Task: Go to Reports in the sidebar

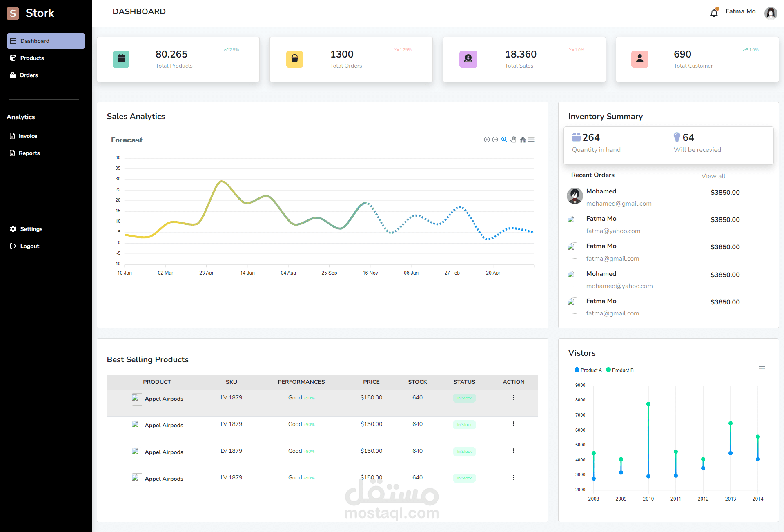Action: 29,153
